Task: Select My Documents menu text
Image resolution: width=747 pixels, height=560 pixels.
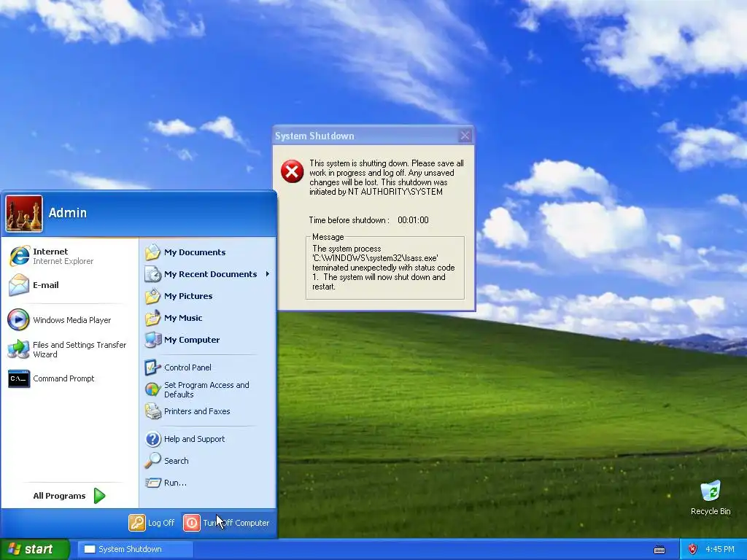Action: coord(195,252)
